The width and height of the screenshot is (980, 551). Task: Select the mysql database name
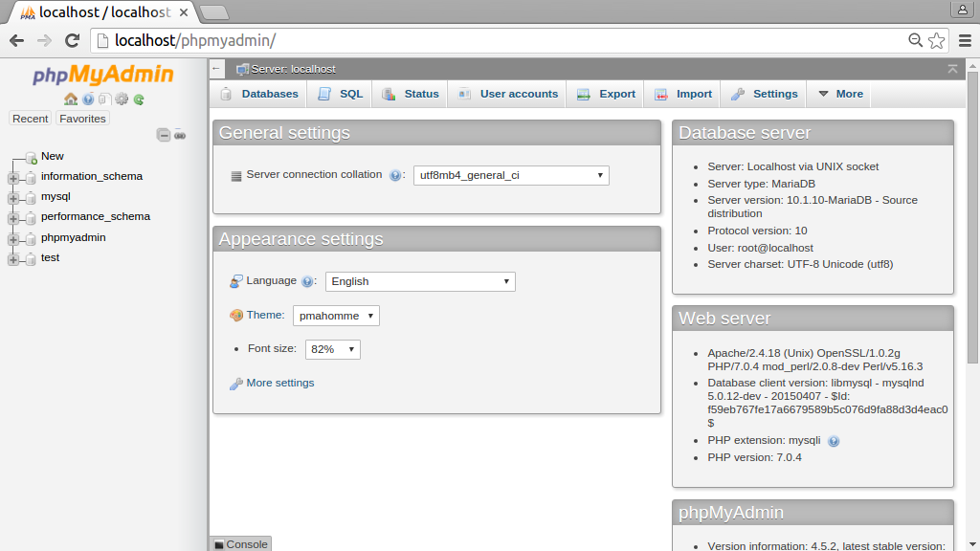pos(56,196)
